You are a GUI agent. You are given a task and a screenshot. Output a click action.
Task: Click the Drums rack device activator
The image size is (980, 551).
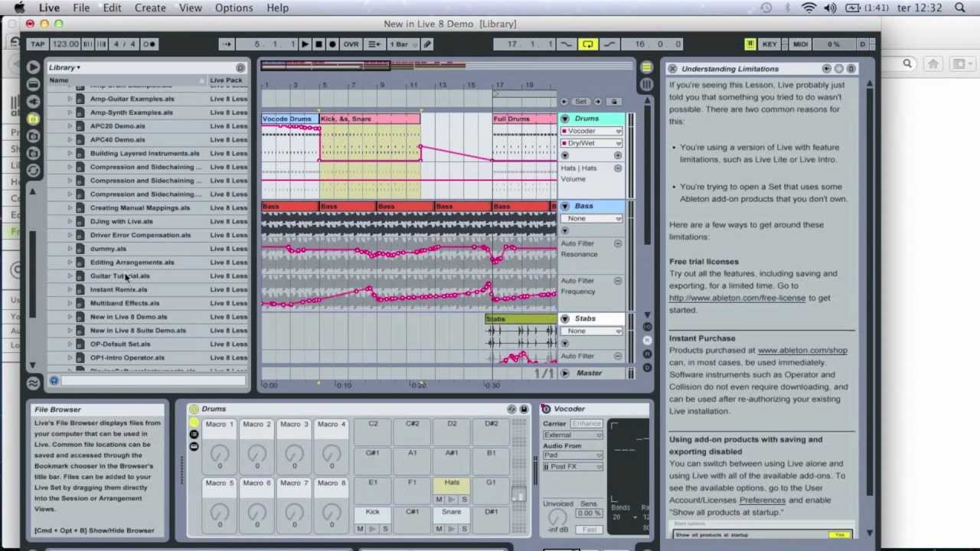[x=194, y=409]
